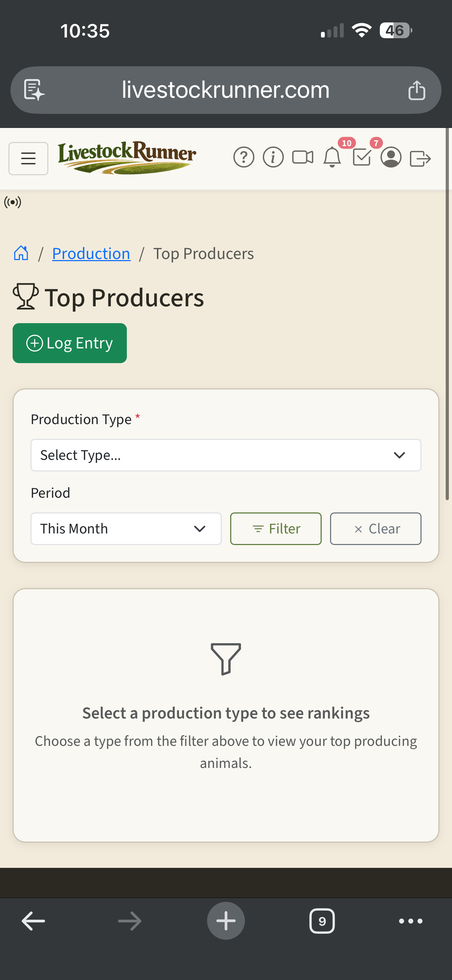
Task: Click the live broadcast signal icon
Action: 13,202
